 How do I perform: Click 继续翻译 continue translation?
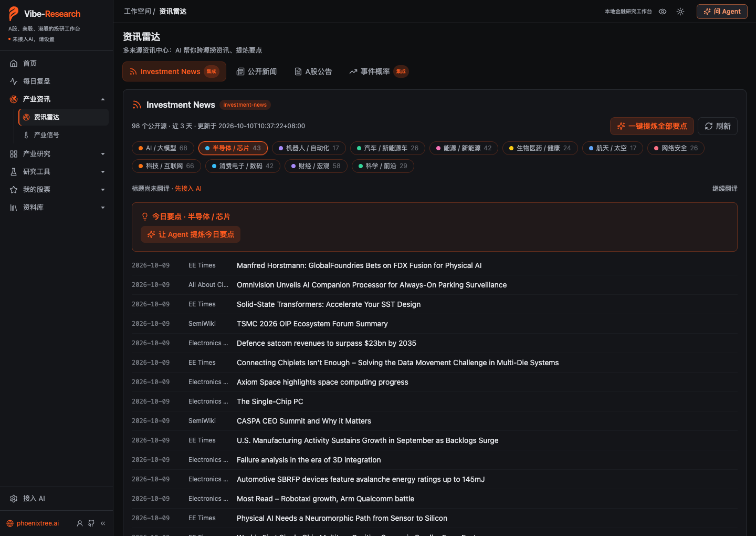tap(725, 189)
